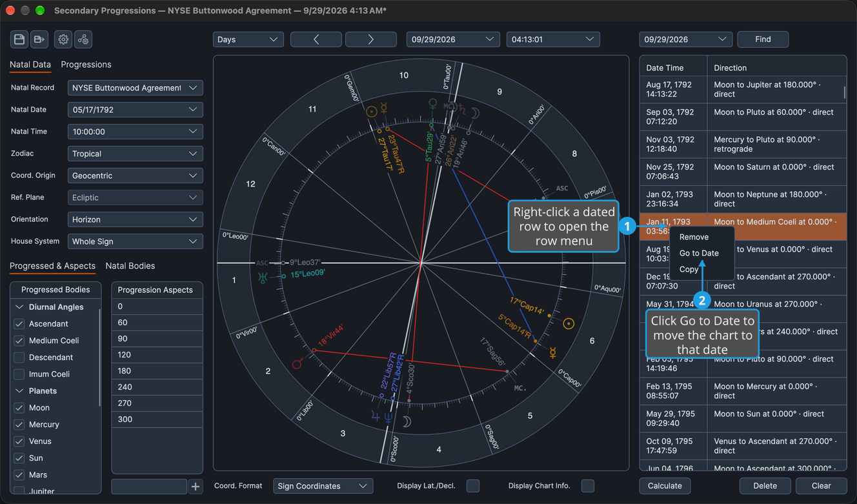Enable Display Chart Info checkbox
The height and width of the screenshot is (504, 857).
tap(588, 486)
